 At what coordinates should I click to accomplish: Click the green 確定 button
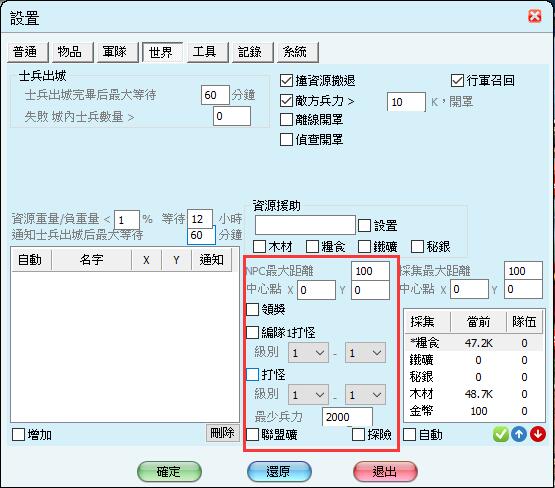(169, 471)
